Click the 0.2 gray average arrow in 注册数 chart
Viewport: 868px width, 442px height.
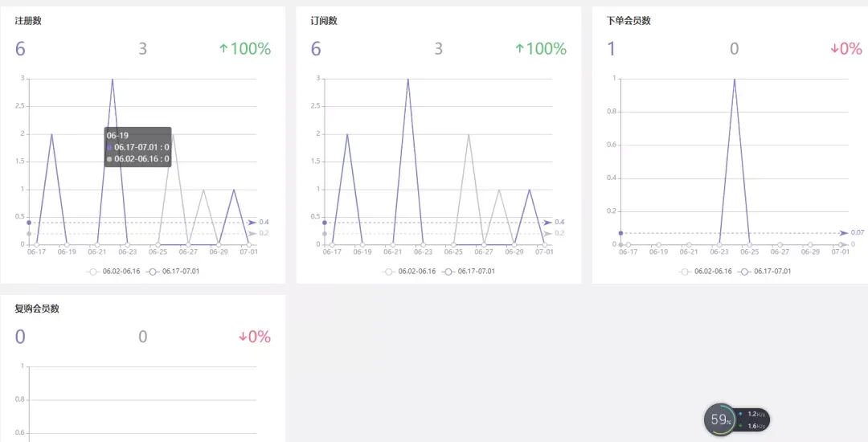click(x=252, y=233)
